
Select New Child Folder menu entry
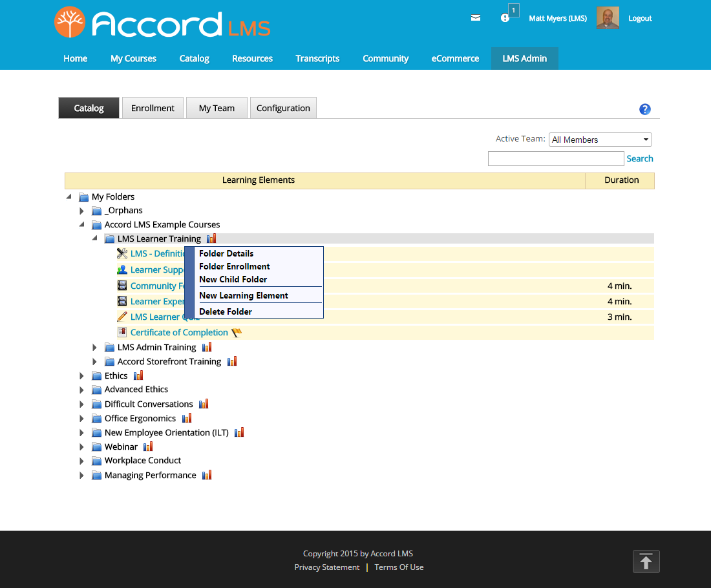233,279
